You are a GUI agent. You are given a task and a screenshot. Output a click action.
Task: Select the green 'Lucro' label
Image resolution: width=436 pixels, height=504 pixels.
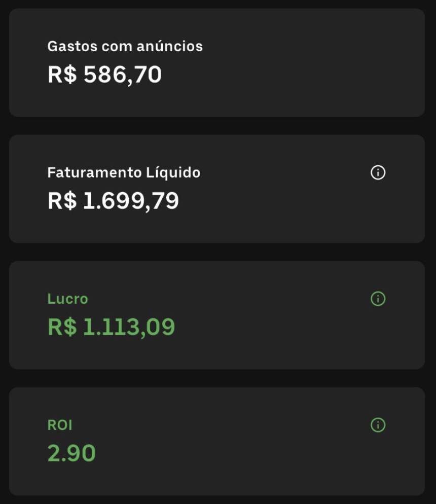tap(67, 299)
